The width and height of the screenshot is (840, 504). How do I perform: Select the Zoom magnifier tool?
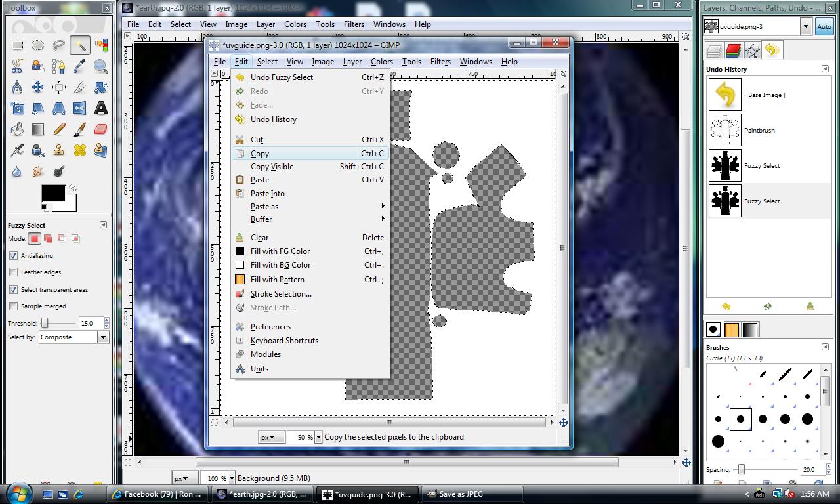[101, 66]
